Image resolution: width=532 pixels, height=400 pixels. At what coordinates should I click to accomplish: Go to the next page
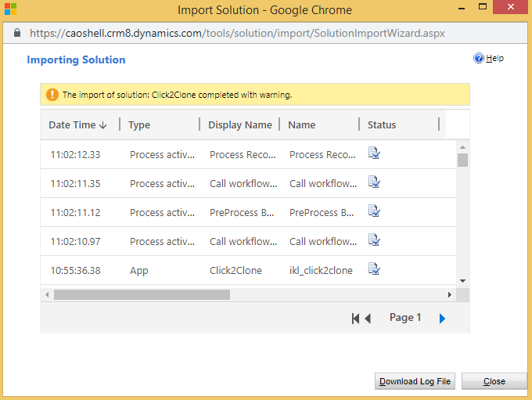pyautogui.click(x=442, y=319)
